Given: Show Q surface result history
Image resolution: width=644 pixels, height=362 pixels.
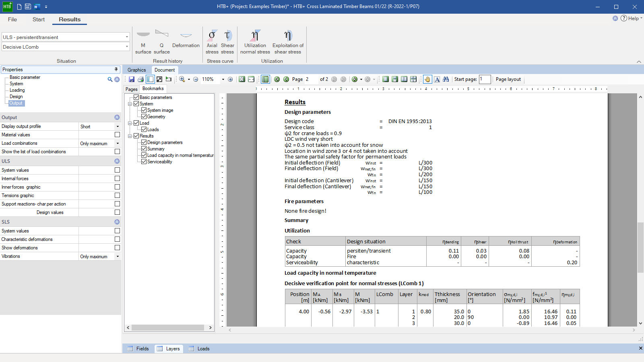Looking at the screenshot, I should 162,42.
